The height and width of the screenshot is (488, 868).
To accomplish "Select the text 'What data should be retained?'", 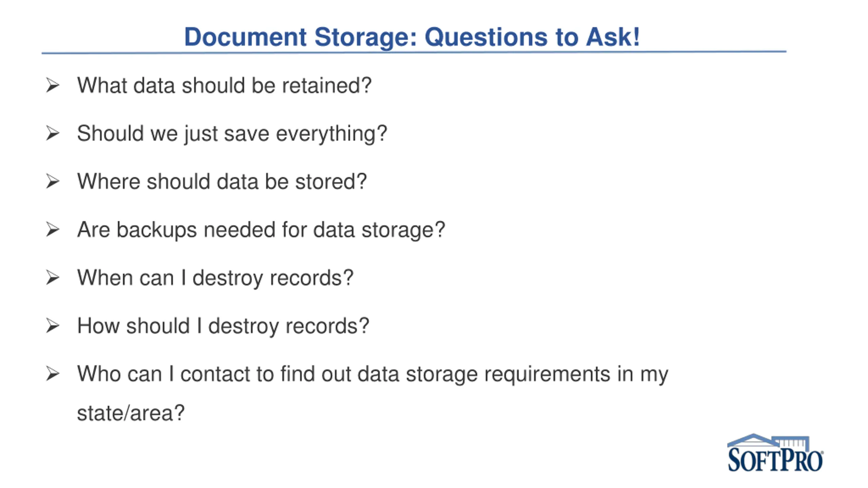I will click(x=224, y=85).
